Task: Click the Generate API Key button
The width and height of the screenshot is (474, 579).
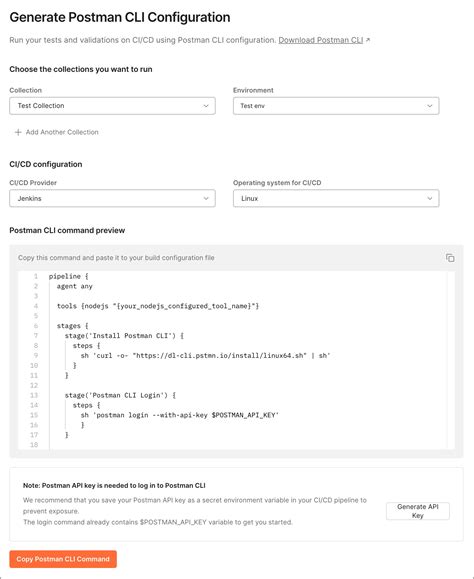Action: click(x=418, y=511)
